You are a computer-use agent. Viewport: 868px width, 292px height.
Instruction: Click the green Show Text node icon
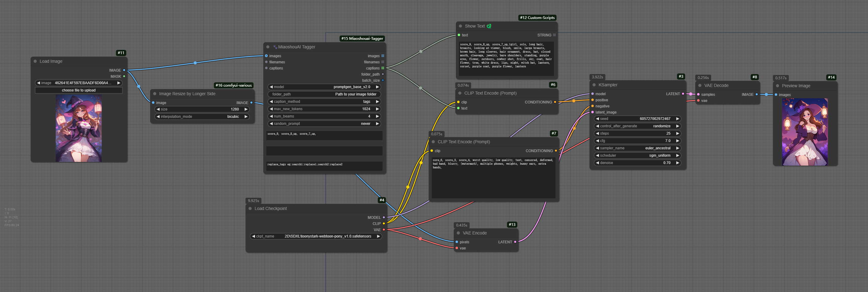point(489,26)
